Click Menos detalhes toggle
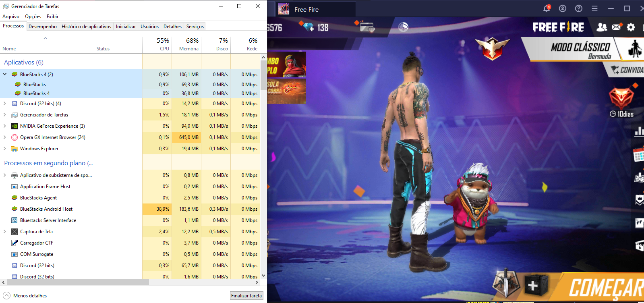The width and height of the screenshot is (644, 303). click(25, 295)
